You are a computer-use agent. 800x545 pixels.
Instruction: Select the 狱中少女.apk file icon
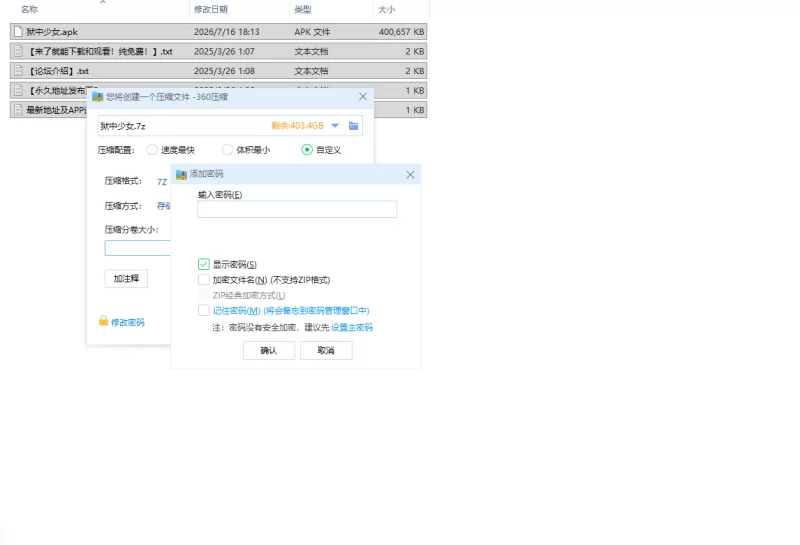pyautogui.click(x=18, y=32)
